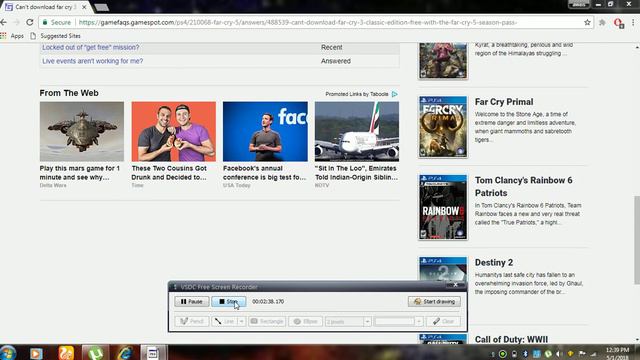Open the Chrome three-dot menu
This screenshot has height=360, width=640.
633,23
